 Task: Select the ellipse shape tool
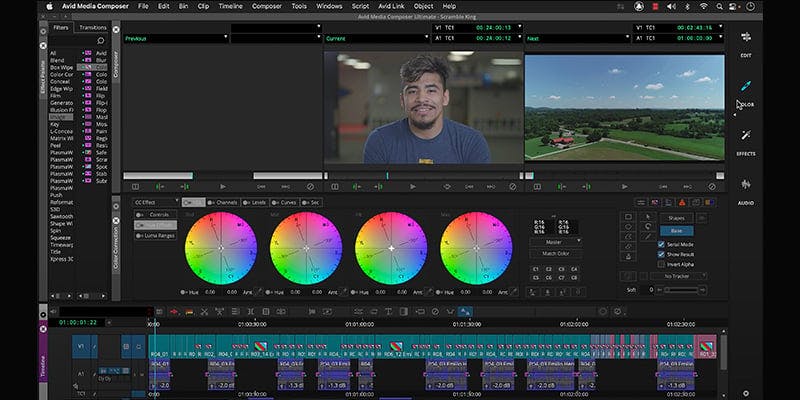[x=628, y=227]
